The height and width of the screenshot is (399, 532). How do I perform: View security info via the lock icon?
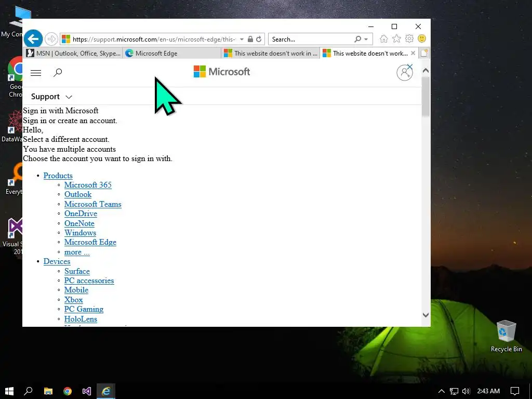pos(250,39)
